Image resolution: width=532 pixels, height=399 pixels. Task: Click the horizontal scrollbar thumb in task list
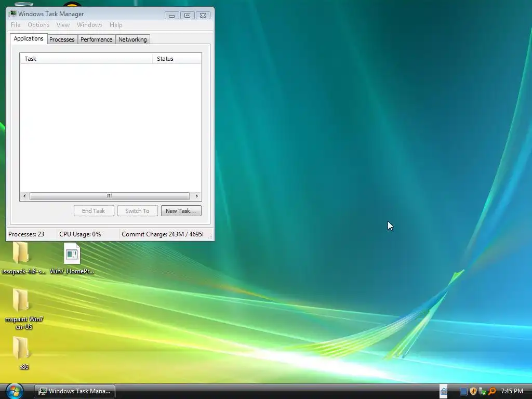109,196
